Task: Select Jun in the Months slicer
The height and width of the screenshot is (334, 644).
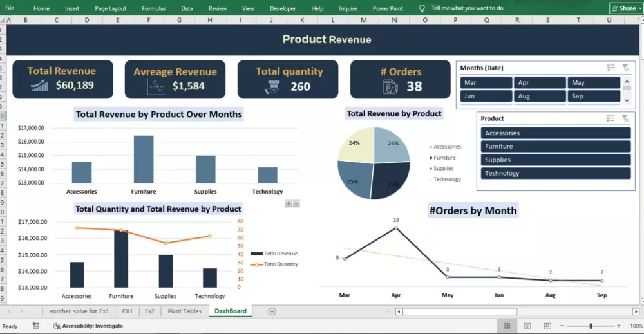Action: (x=486, y=96)
